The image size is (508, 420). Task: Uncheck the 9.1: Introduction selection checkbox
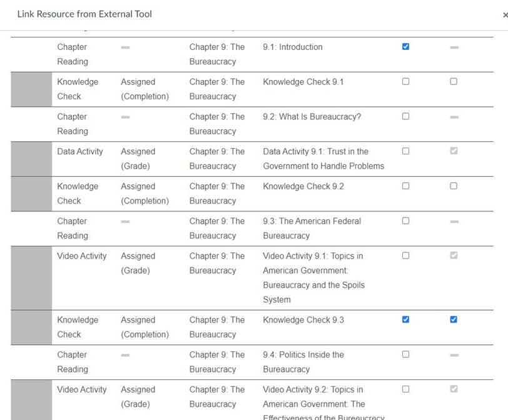[x=405, y=47]
